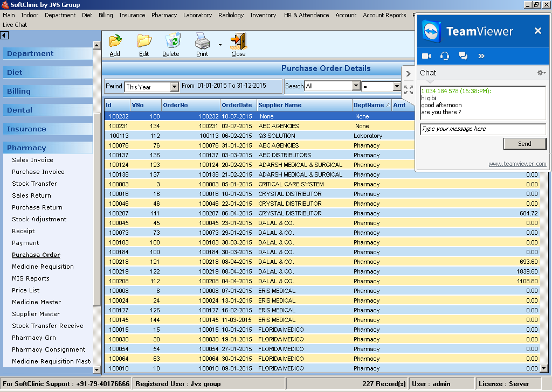Select Supplier Master in Pharmacy sidebar
Viewport: 552px width, 392px height.
click(36, 314)
